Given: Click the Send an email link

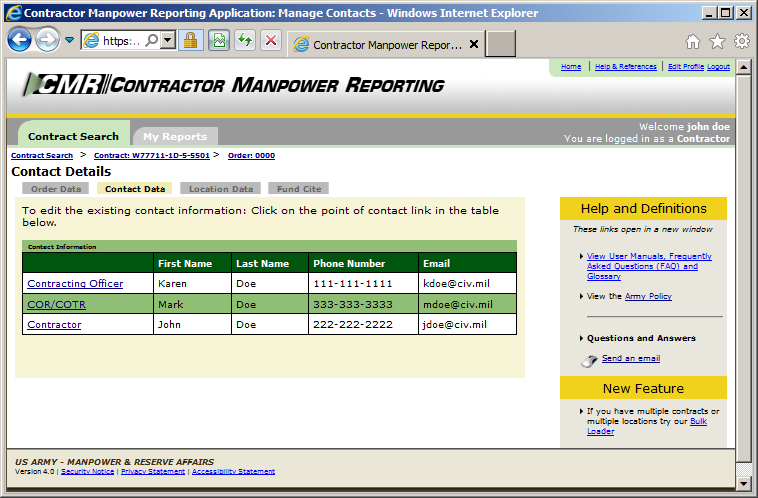Looking at the screenshot, I should pyautogui.click(x=630, y=358).
